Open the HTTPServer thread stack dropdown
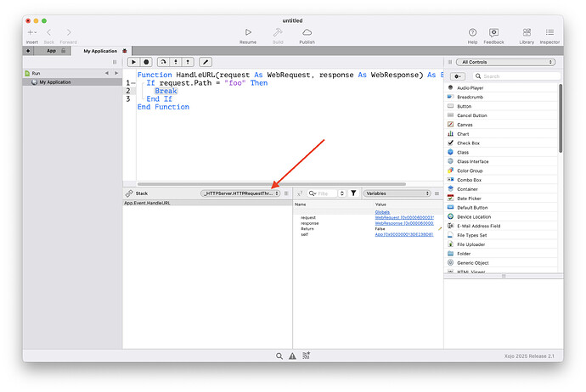The image size is (586, 392). (240, 193)
